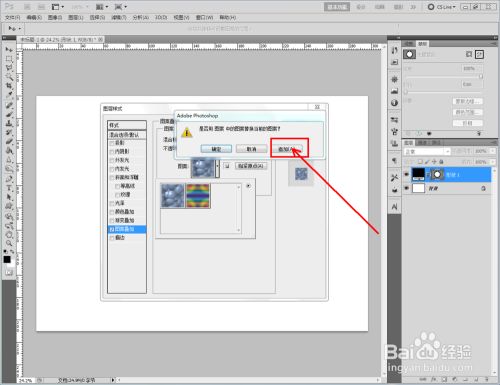500x385 pixels.
Task: Open the Character panel icon in dock
Action: [395, 207]
